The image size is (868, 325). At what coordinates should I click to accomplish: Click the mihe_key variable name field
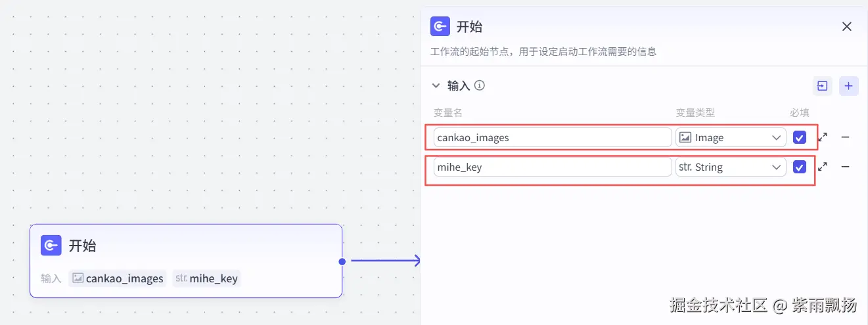(552, 167)
